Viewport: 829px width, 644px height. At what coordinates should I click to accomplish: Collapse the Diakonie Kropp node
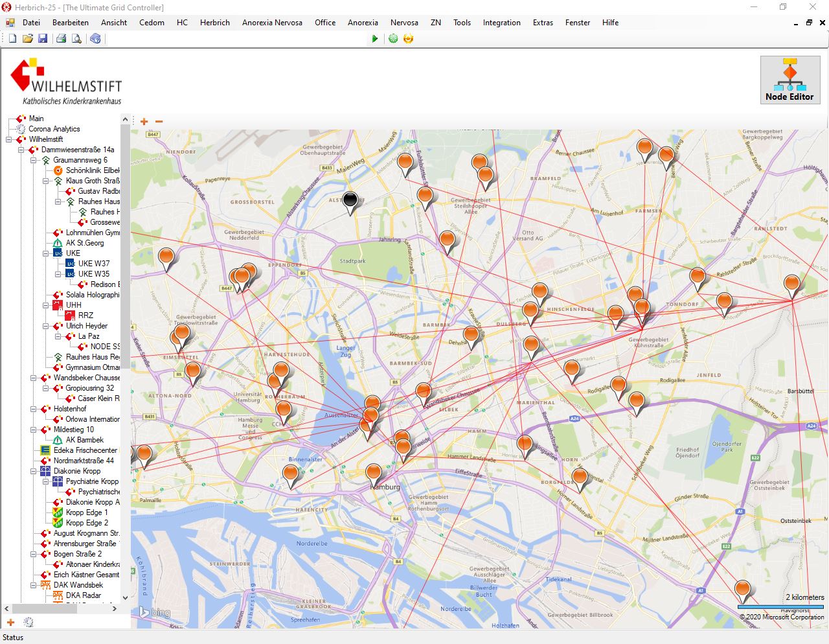(x=34, y=471)
